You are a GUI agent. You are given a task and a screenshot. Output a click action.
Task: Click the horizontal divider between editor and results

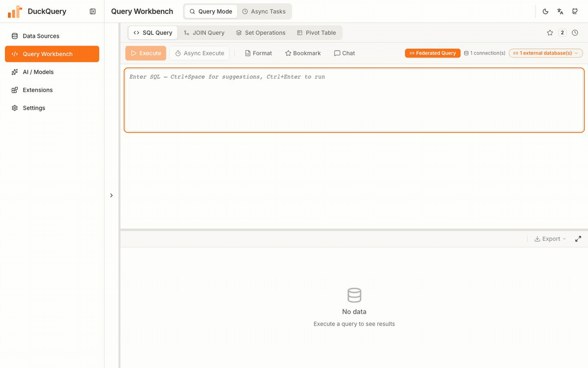(354, 229)
